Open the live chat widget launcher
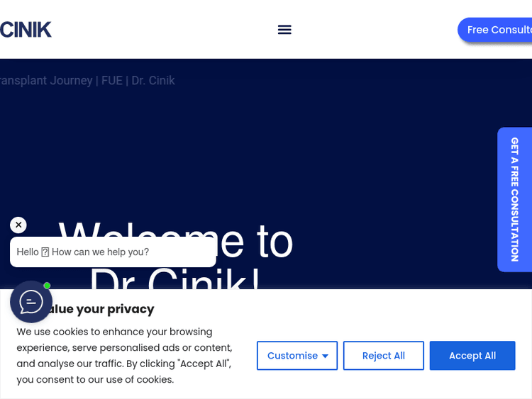 coord(31,301)
